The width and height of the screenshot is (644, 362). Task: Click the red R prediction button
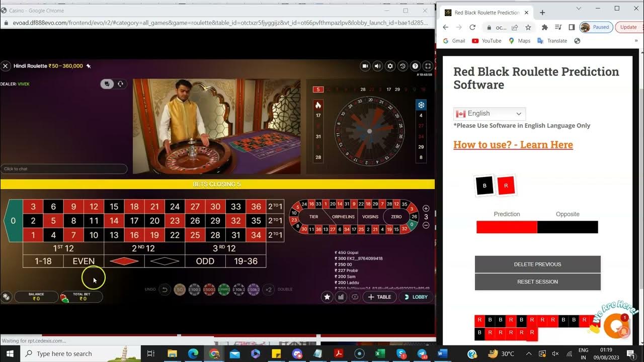click(506, 186)
